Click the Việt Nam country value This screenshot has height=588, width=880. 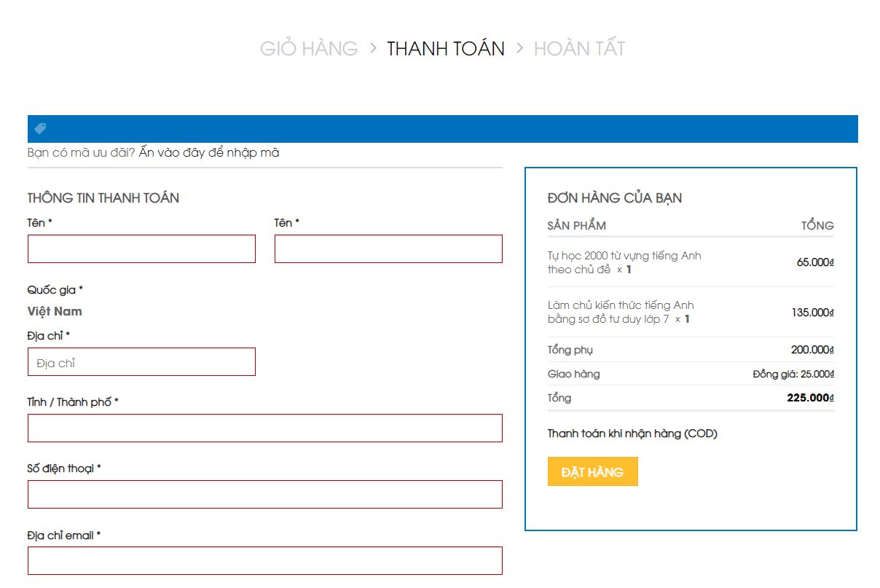click(55, 311)
